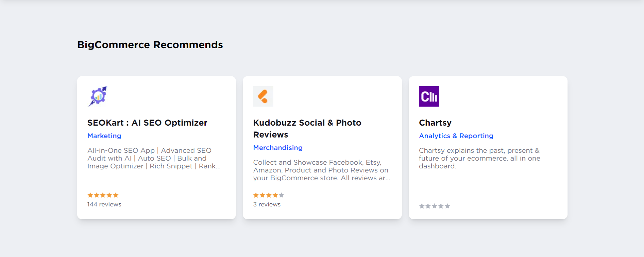Click the gray fifth star on Kudobuzz rating
This screenshot has width=644, height=257.
coord(281,195)
